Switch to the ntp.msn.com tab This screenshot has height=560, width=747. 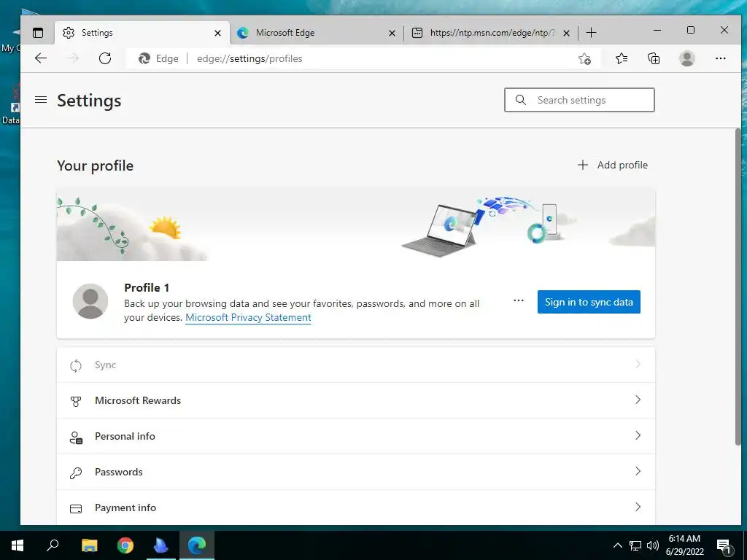491,33
